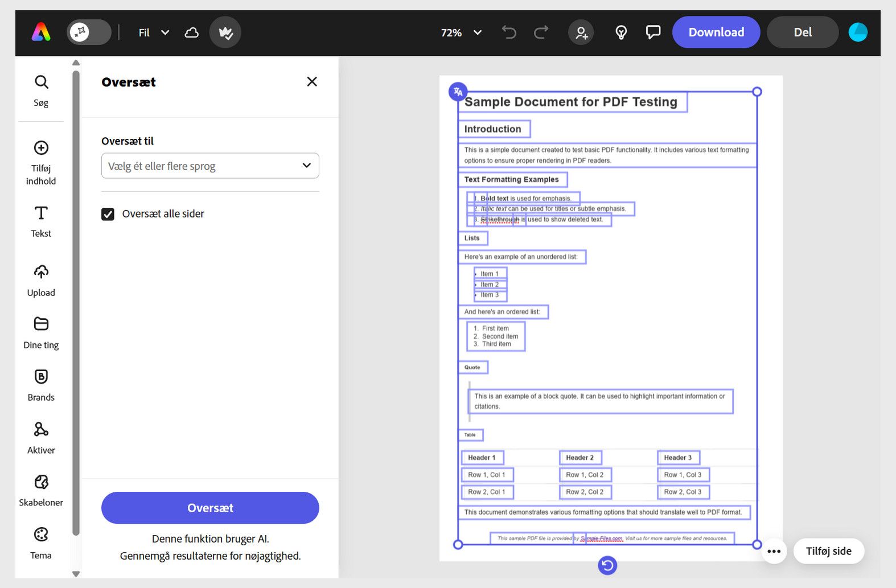This screenshot has height=588, width=896.
Task: Open the 72% zoom dropdown
Action: 462,32
